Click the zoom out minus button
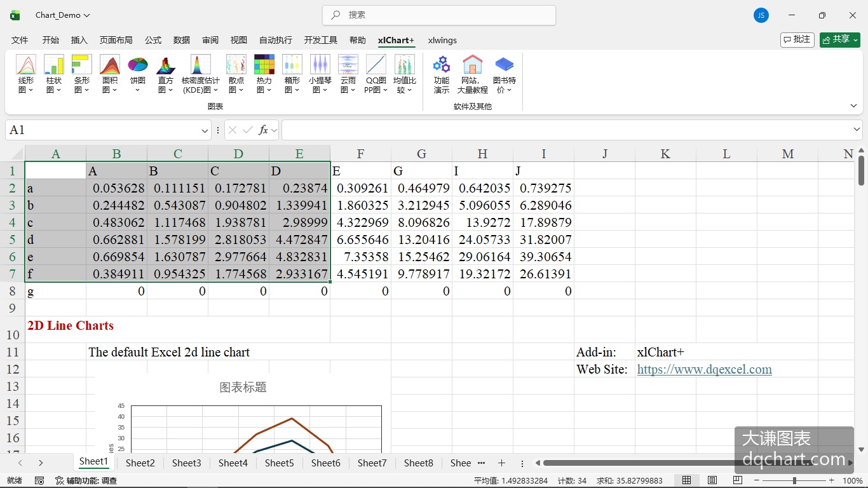 point(757,480)
